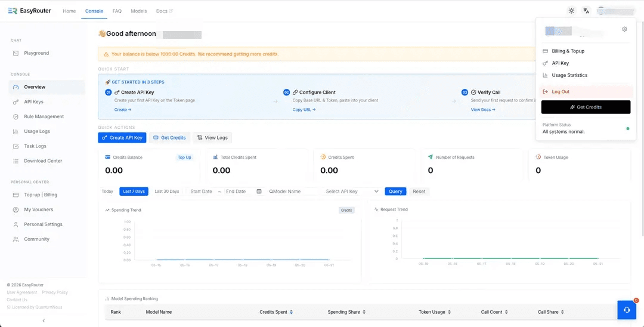
Task: Click the Download Center list icon
Action: [x=16, y=161]
